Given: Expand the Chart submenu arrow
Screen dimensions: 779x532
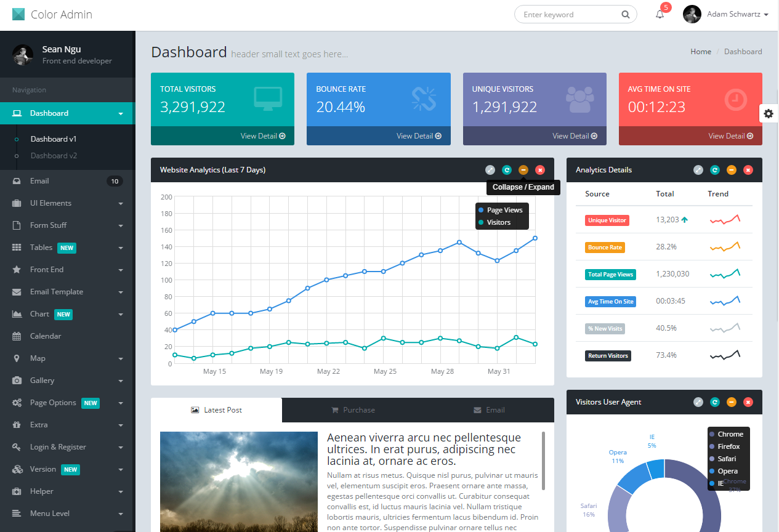Looking at the screenshot, I should [x=121, y=315].
